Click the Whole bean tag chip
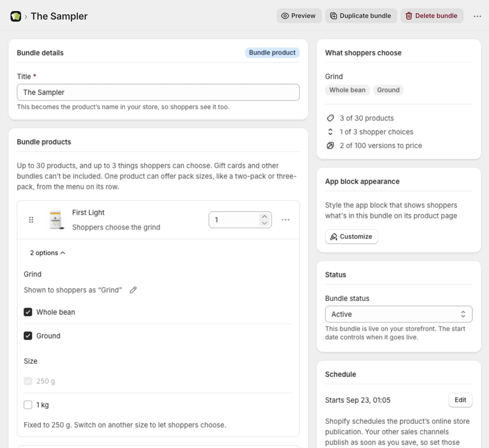Screen dimensions: 489x448 pos(347,90)
